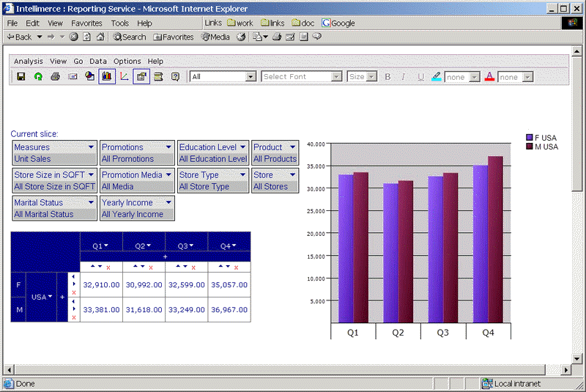This screenshot has height=392, width=586.
Task: Click the red X under Q4 column
Action: 236,267
